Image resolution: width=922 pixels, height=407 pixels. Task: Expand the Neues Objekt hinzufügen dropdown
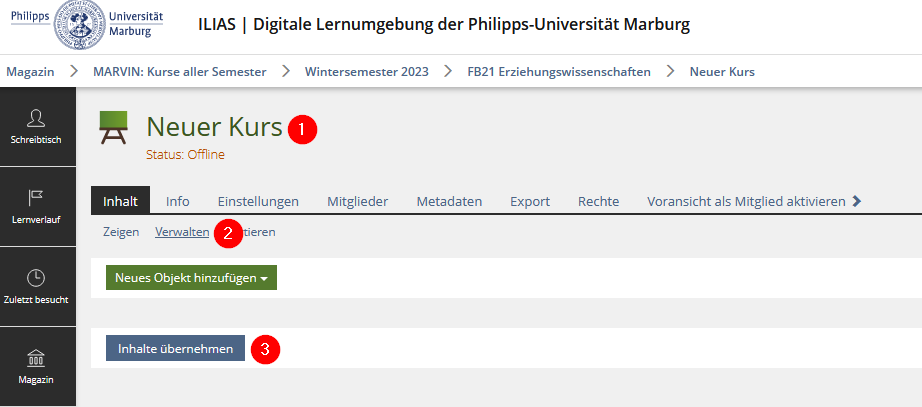(x=191, y=278)
